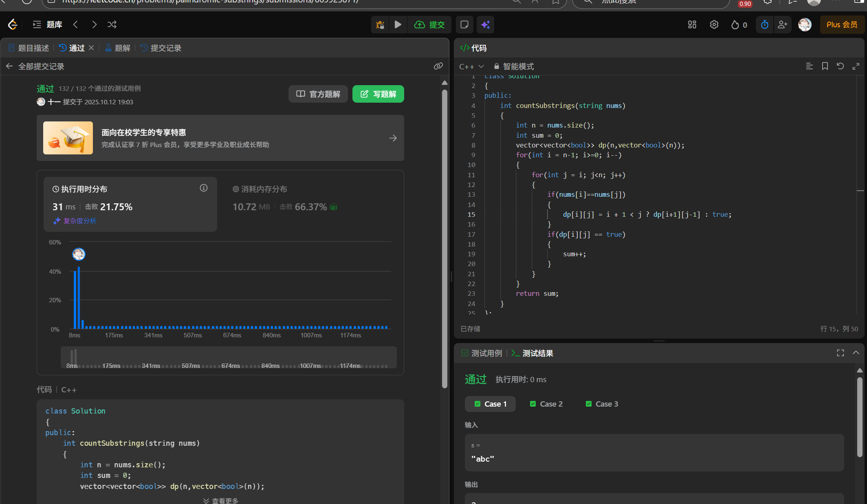Click the debug bug icon
The width and height of the screenshot is (867, 504).
click(x=380, y=24)
